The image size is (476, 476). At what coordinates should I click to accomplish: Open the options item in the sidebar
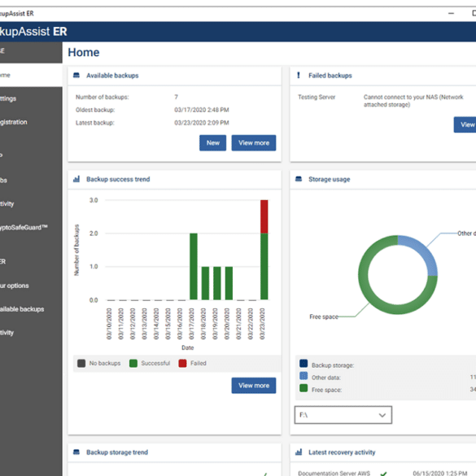pyautogui.click(x=31, y=286)
